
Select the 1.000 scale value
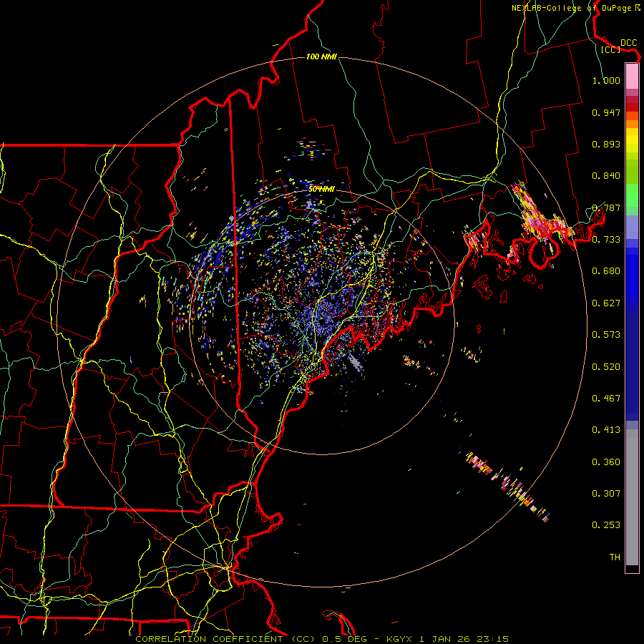click(606, 80)
